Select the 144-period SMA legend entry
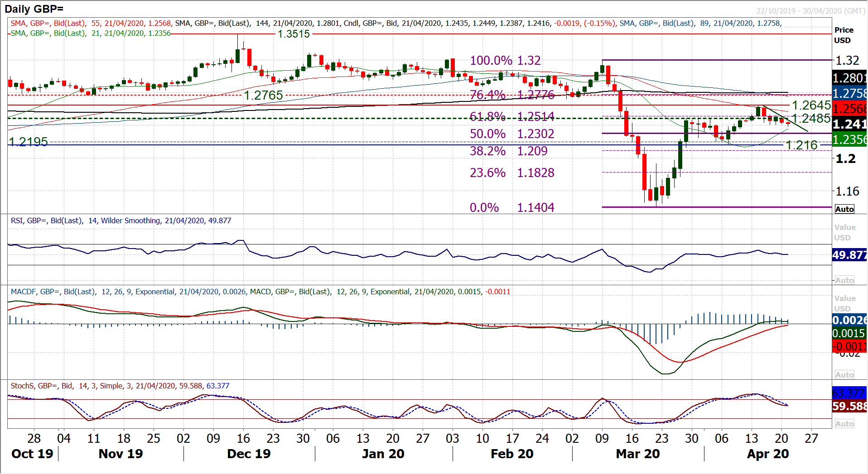 257,23
